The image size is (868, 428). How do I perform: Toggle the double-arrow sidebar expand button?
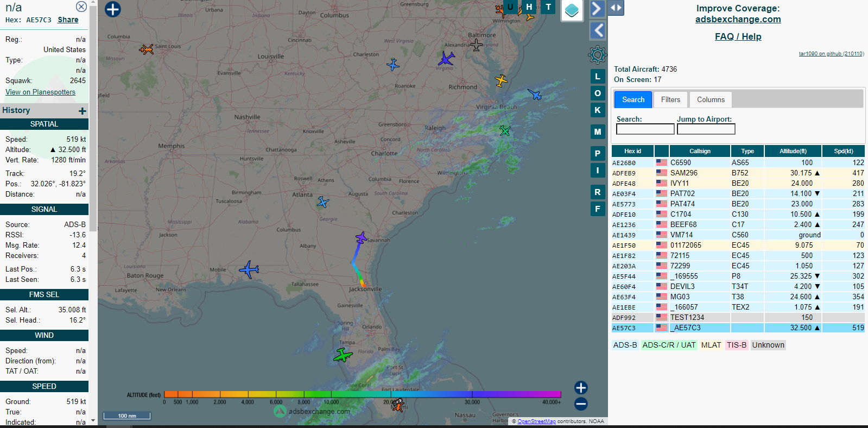[616, 8]
